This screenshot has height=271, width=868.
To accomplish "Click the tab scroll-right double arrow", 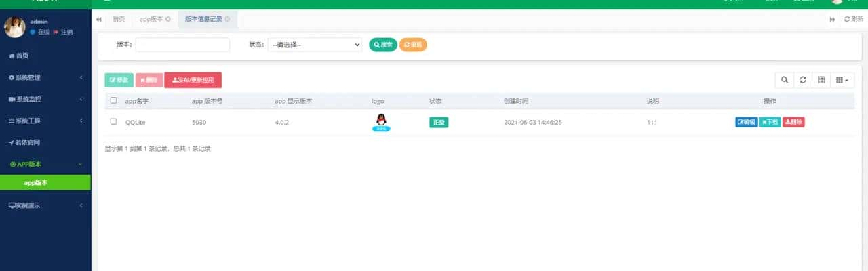I will 832,19.
